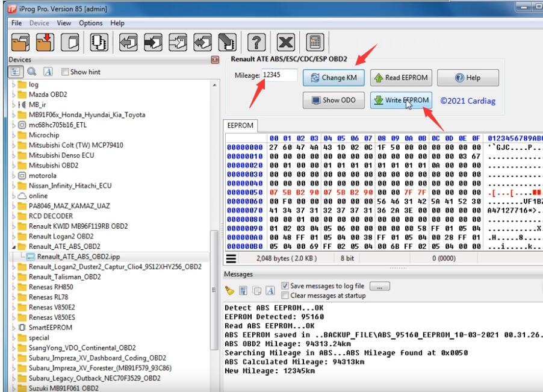
Task: Expand the Renesas RH850 folder
Action: point(14,287)
